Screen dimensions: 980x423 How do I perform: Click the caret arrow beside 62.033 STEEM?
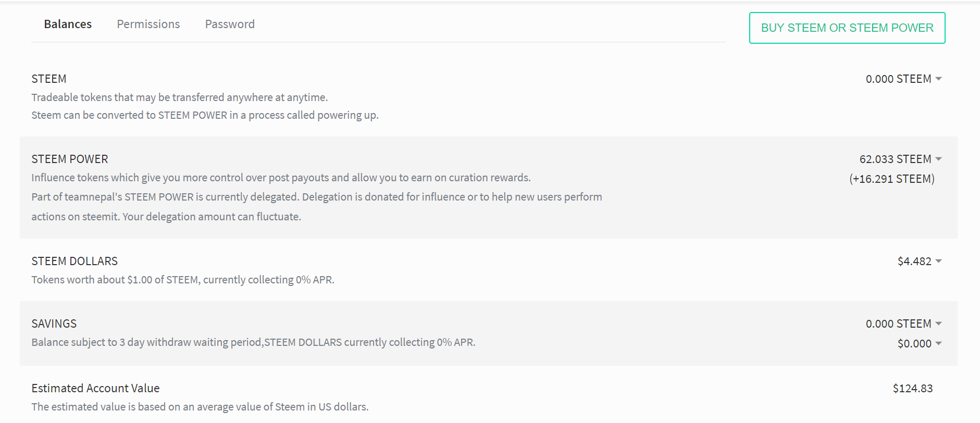938,159
